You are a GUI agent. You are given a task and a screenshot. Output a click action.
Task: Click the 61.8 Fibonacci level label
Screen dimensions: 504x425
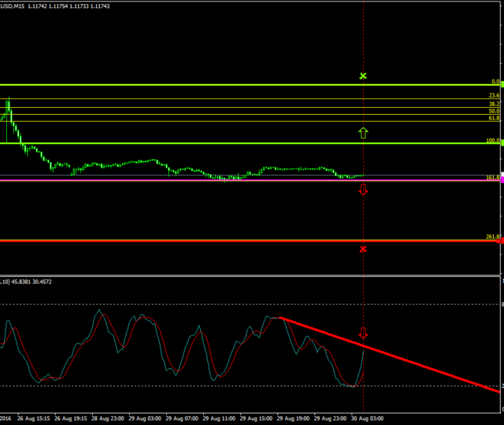click(494, 117)
